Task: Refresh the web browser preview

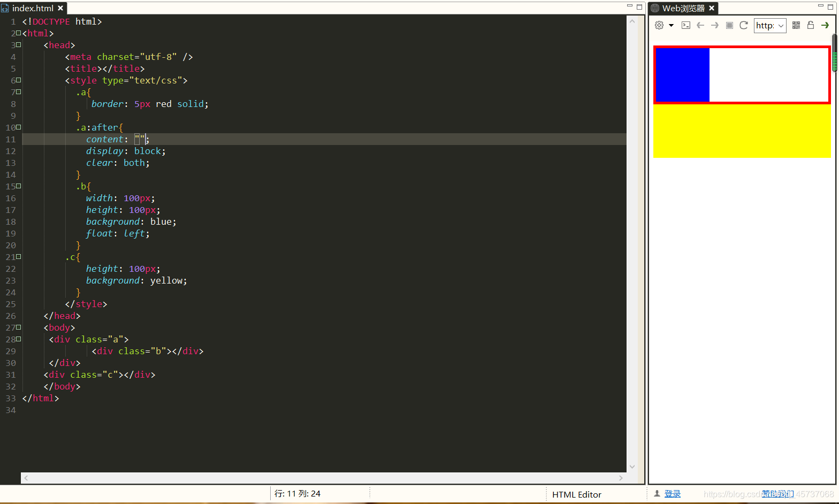Action: coord(744,25)
